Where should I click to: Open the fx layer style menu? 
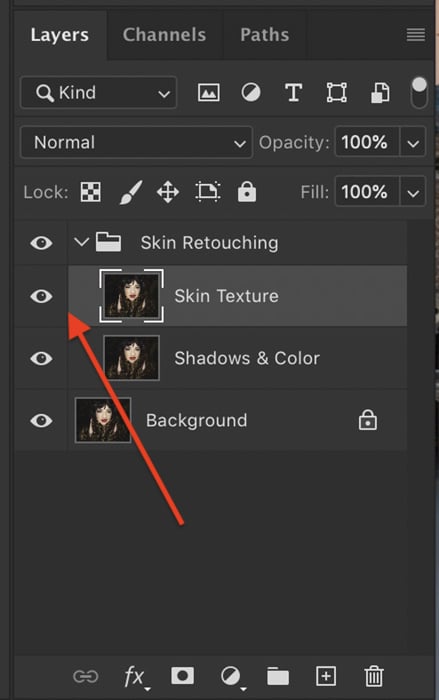point(136,677)
